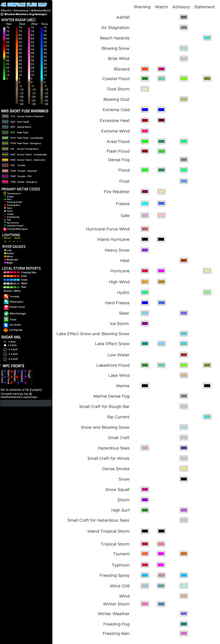Click the Statement column header
The image size is (220, 644).
(204, 7)
